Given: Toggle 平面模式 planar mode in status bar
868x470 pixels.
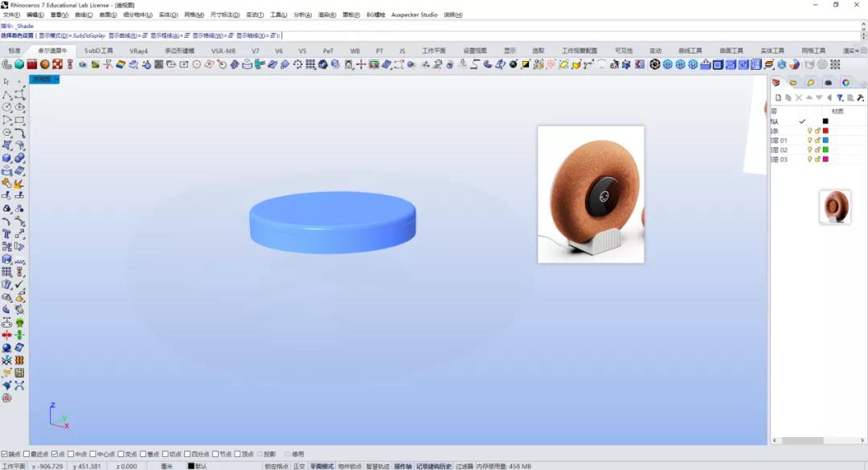Looking at the screenshot, I should pyautogui.click(x=321, y=466).
